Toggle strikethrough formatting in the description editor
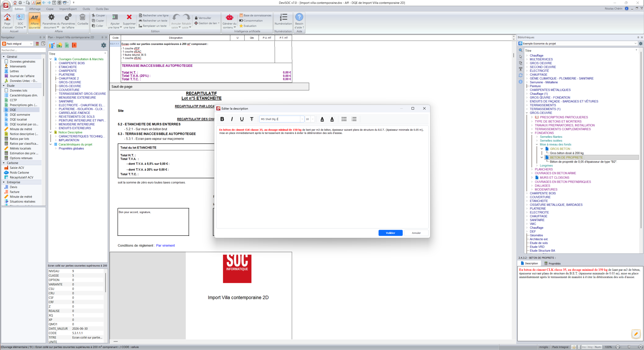644x350 pixels. [252, 119]
